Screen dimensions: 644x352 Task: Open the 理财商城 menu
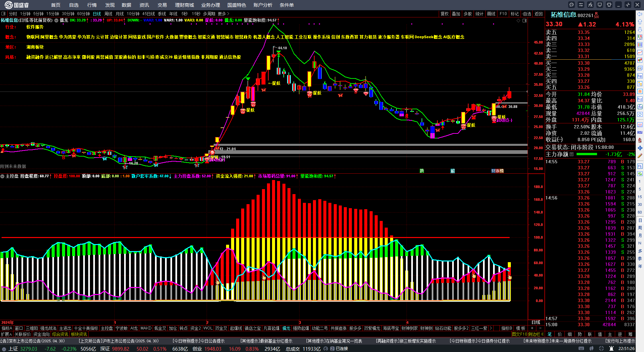pyautogui.click(x=184, y=5)
